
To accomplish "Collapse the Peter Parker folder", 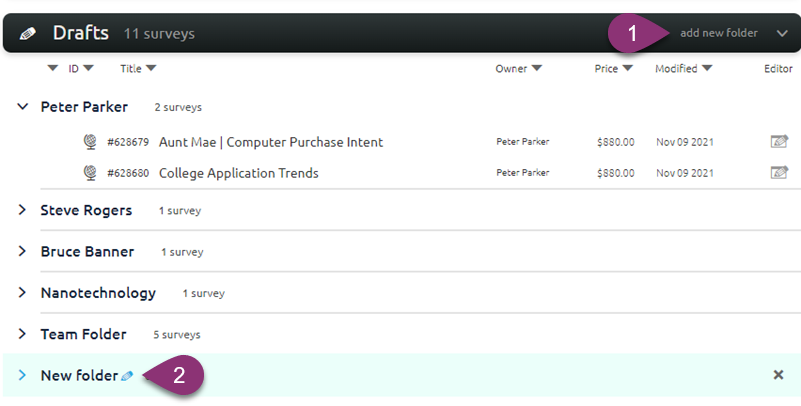I will tap(22, 106).
